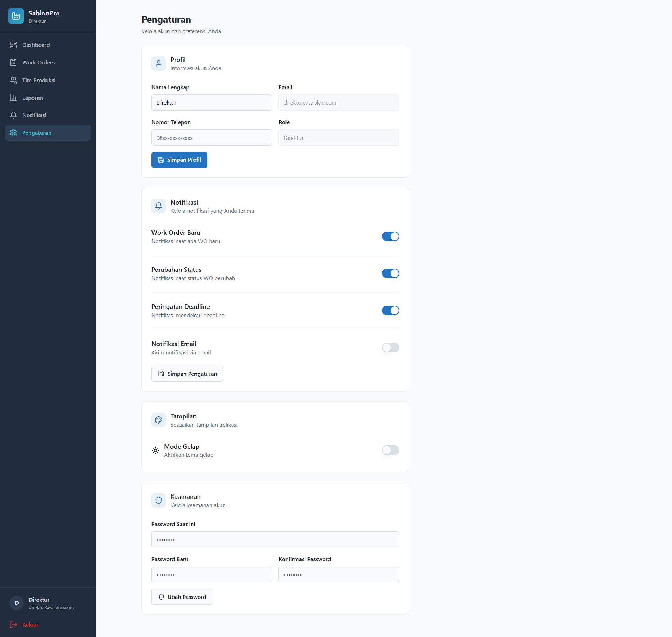The image size is (672, 637).
Task: Click 'Sesuaikan tampilan aplikasi' text
Action: (204, 425)
